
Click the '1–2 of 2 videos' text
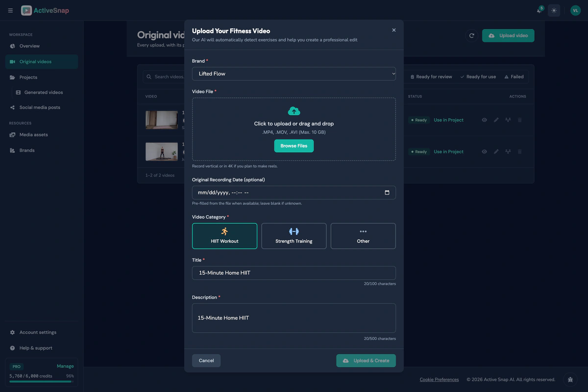(x=160, y=175)
